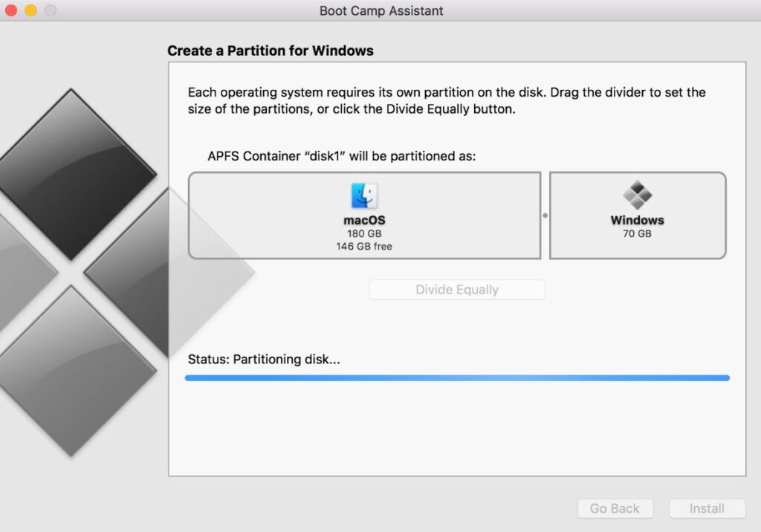Image resolution: width=761 pixels, height=532 pixels.
Task: Click the "70 GB" size text
Action: pos(637,233)
